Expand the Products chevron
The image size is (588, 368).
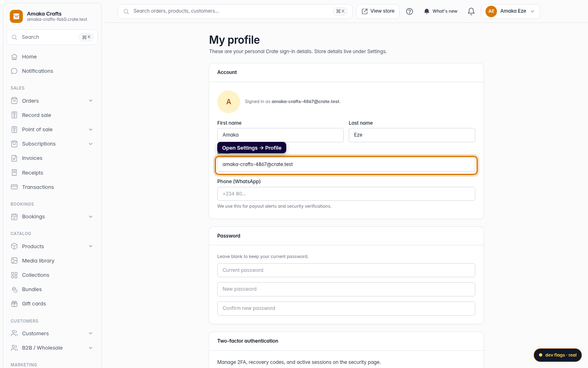91,247
